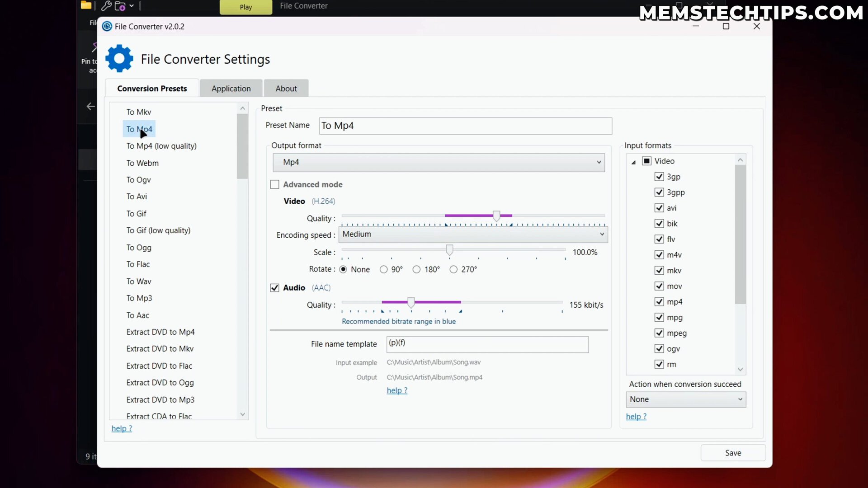The image size is (868, 488).
Task: Click the File Converter gear logo icon
Action: pos(119,58)
